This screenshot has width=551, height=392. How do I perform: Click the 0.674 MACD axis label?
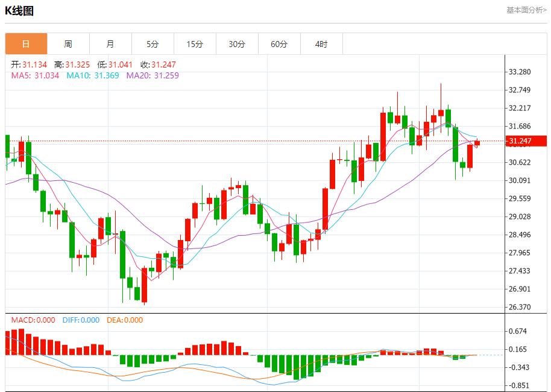tap(517, 331)
